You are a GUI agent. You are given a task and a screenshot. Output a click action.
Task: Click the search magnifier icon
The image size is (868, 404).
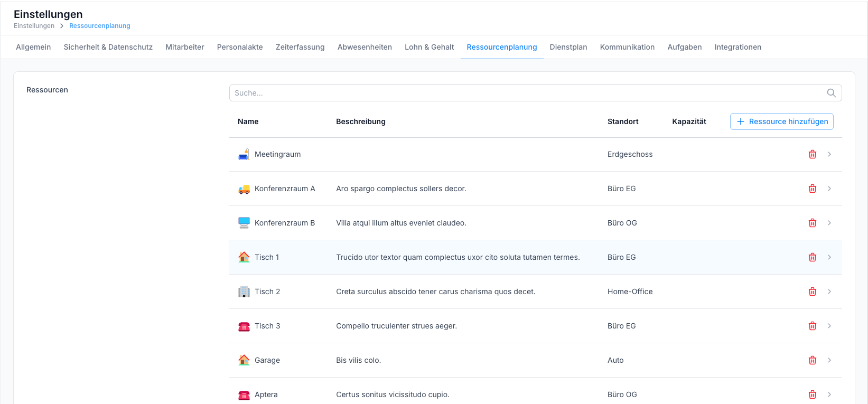coord(831,93)
